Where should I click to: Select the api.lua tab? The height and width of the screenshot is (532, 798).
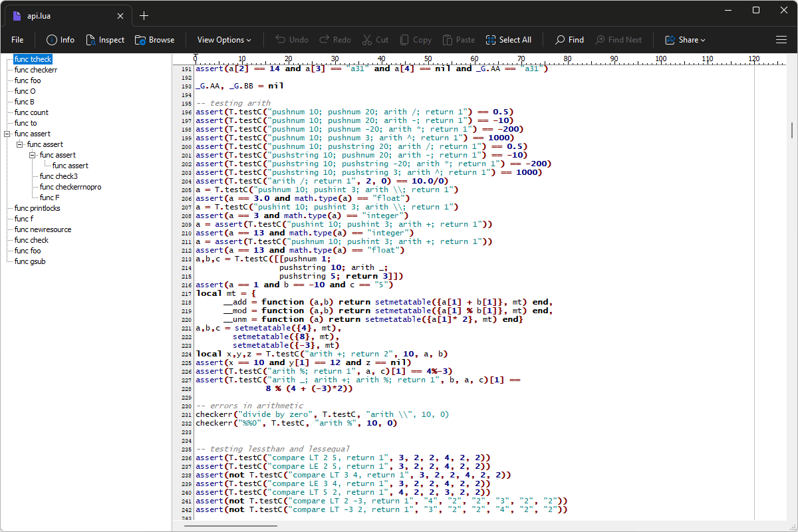(66, 16)
